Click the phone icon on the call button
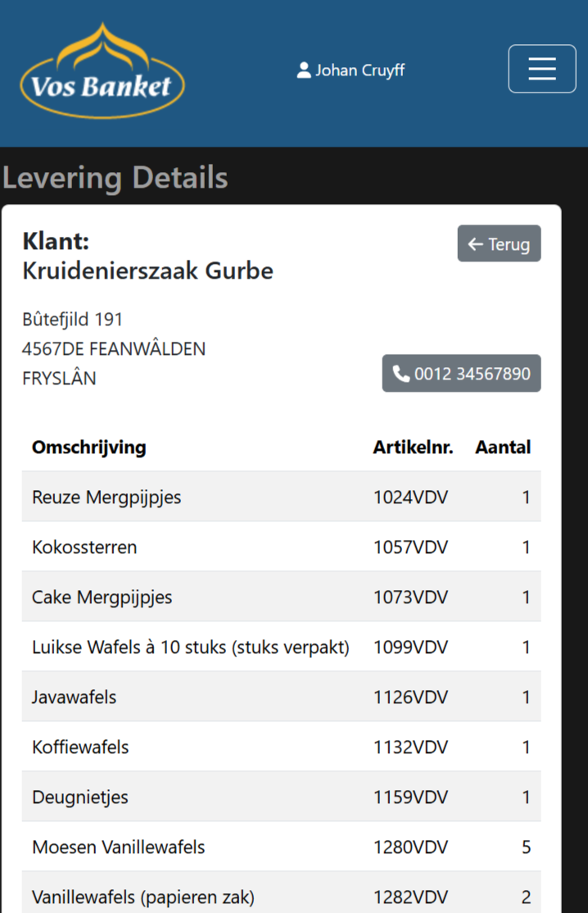The image size is (588, 913). pos(400,373)
